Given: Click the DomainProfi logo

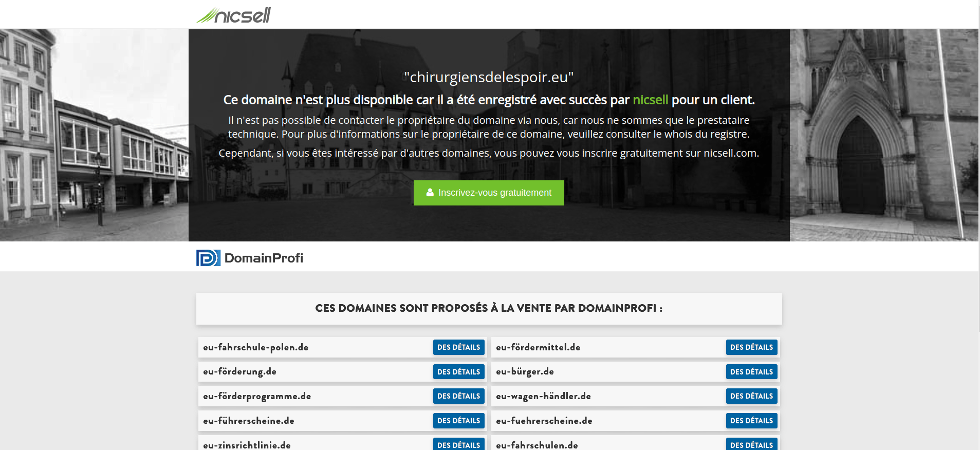Looking at the screenshot, I should [x=250, y=258].
